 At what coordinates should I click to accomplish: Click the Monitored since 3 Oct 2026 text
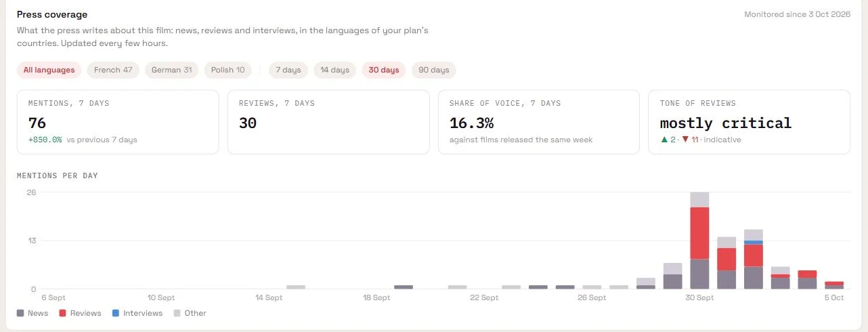tap(797, 14)
